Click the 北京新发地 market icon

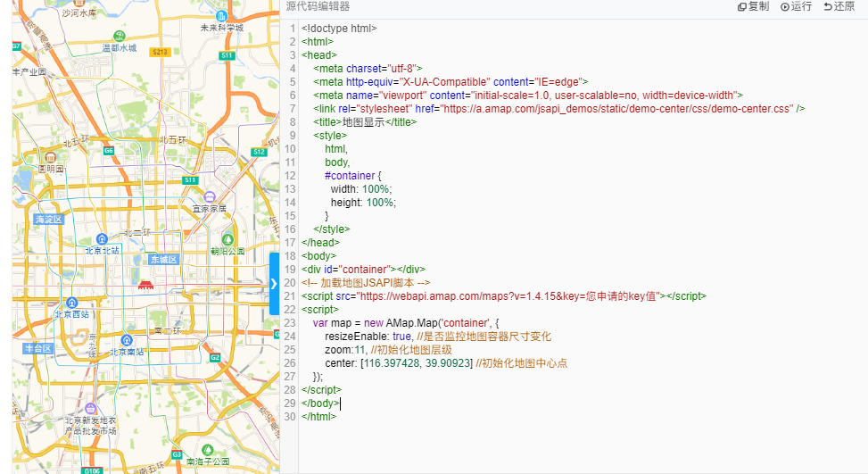click(91, 409)
